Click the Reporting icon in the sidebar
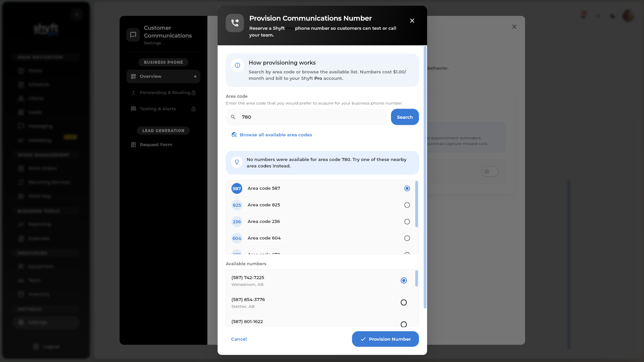The height and width of the screenshot is (362, 644). [x=21, y=224]
